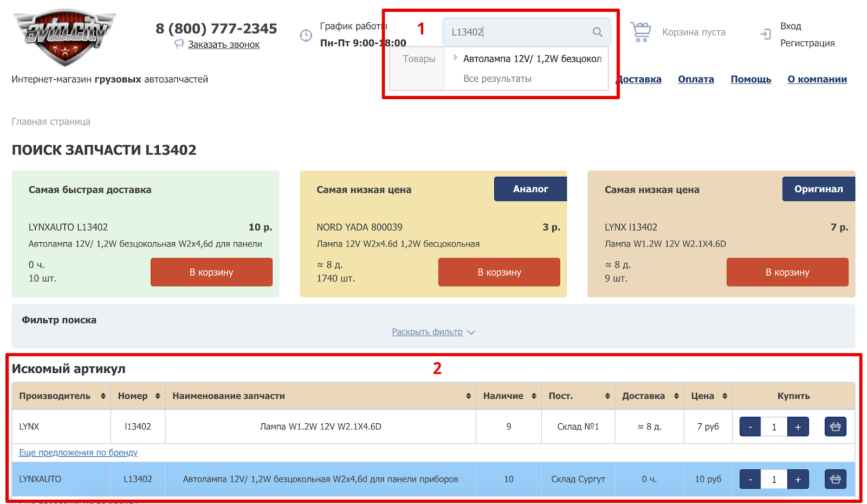Sort by Доставка column arrows
The width and height of the screenshot is (867, 504).
(676, 396)
